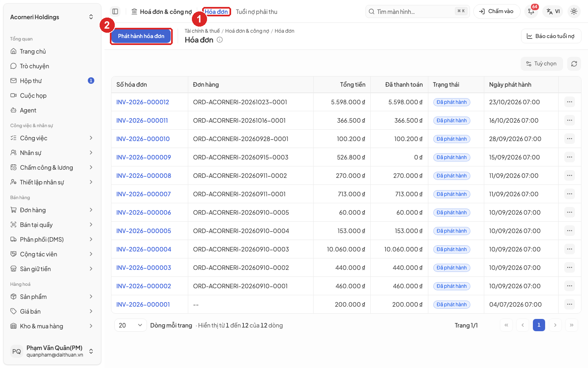Click Phát hành hóa đơn button

(x=141, y=36)
